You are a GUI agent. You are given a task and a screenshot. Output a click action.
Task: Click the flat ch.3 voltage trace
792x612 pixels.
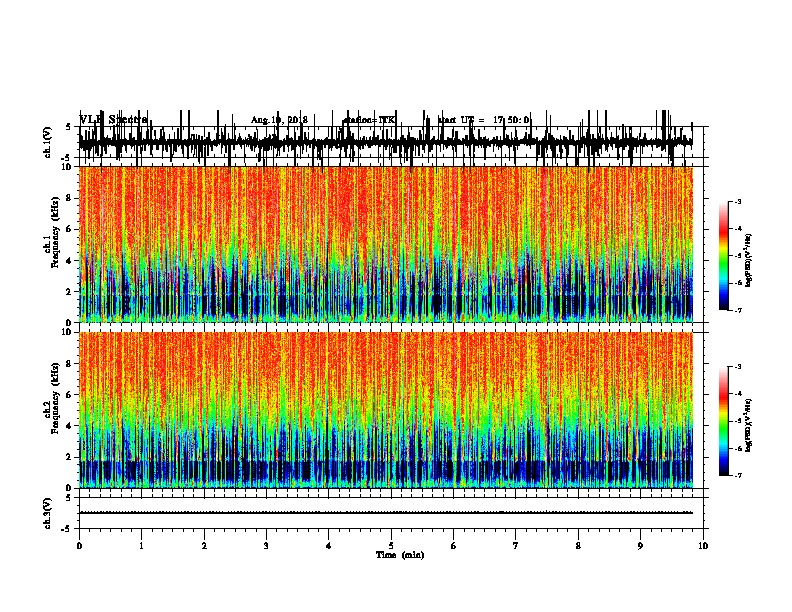tap(386, 513)
